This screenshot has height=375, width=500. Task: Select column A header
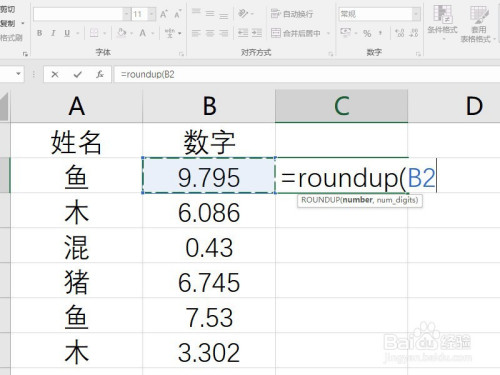[77, 106]
